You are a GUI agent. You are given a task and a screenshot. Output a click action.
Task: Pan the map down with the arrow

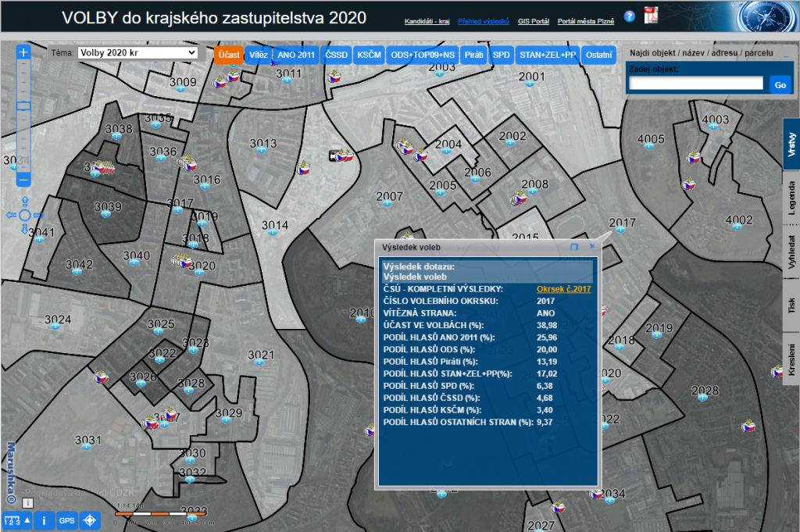[x=24, y=230]
